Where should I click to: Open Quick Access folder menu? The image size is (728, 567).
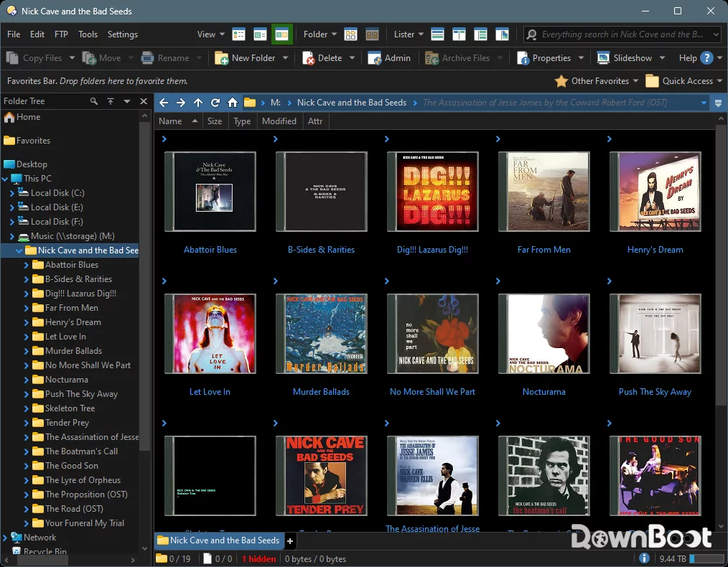click(x=684, y=80)
